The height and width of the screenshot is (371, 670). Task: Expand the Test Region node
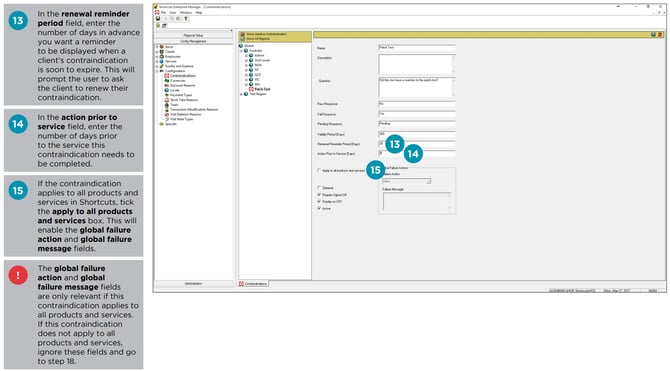(x=241, y=94)
